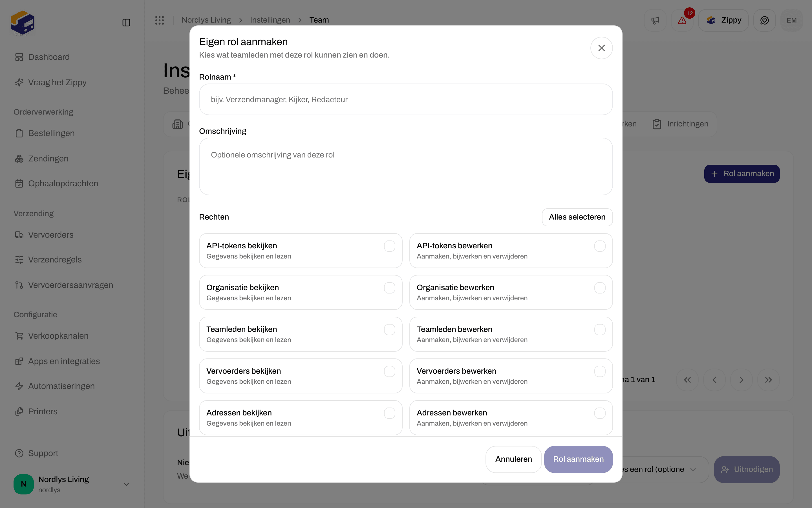Check Adressen bewerken permission
This screenshot has height=508, width=812.
pyautogui.click(x=600, y=413)
